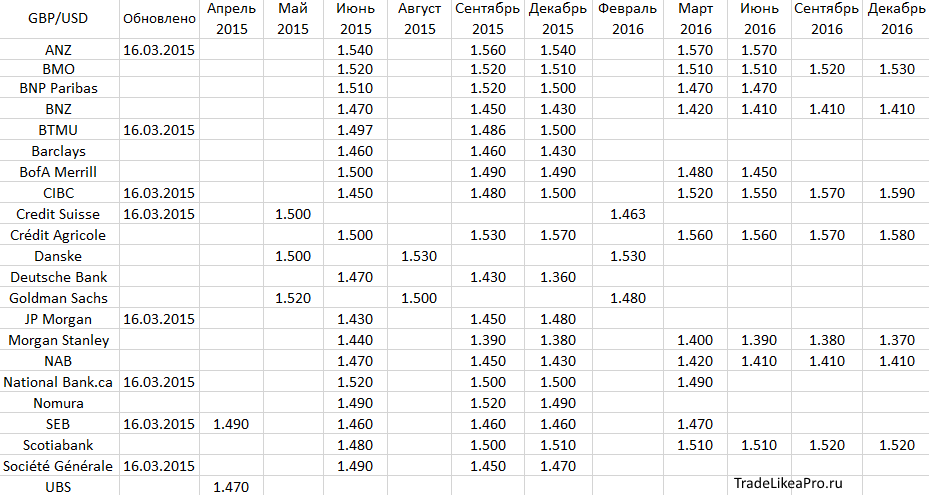Select the BTMU June 2015 value 1.497

tap(355, 130)
